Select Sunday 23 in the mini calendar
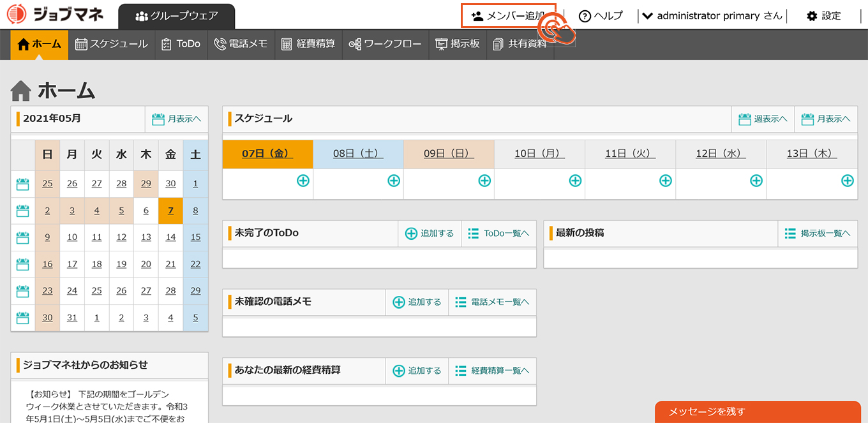Image resolution: width=868 pixels, height=423 pixels. click(48, 291)
